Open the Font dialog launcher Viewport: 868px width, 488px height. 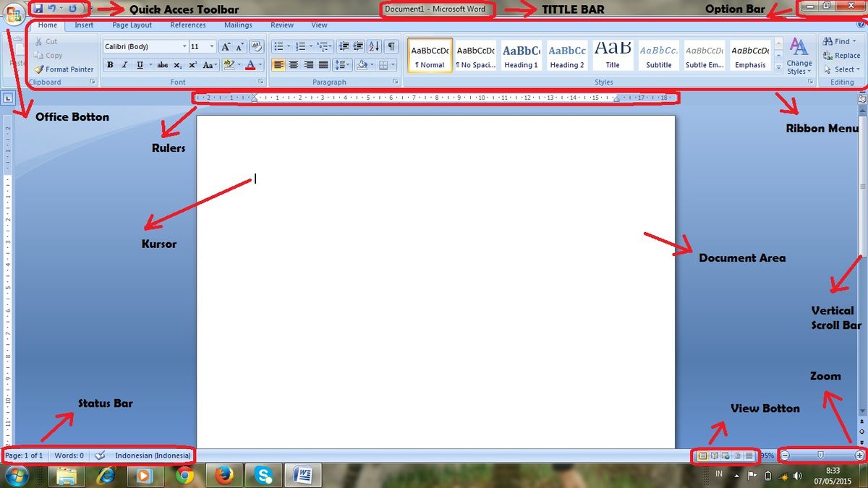(260, 82)
